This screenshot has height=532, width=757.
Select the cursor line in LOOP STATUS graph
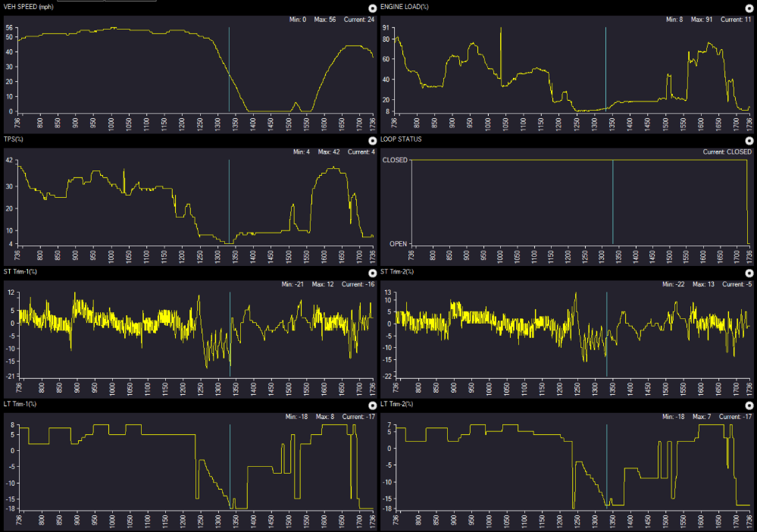pyautogui.click(x=612, y=201)
